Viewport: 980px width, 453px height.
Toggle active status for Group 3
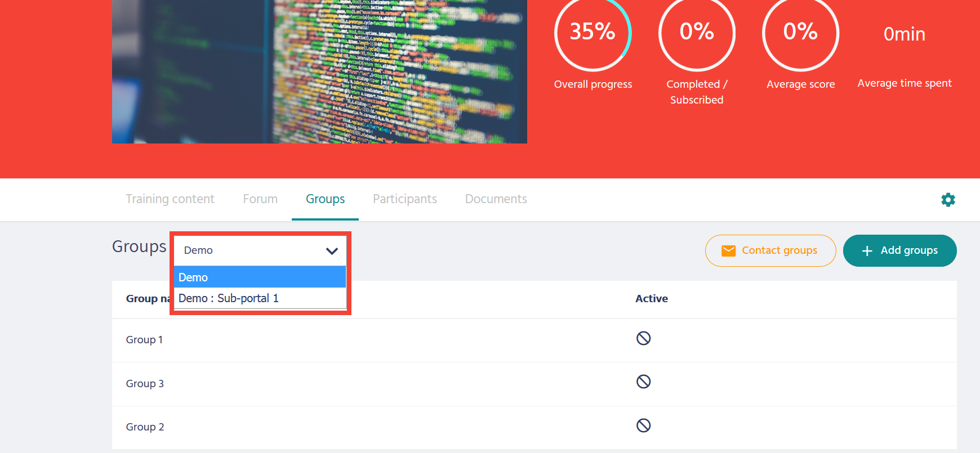coord(643,382)
